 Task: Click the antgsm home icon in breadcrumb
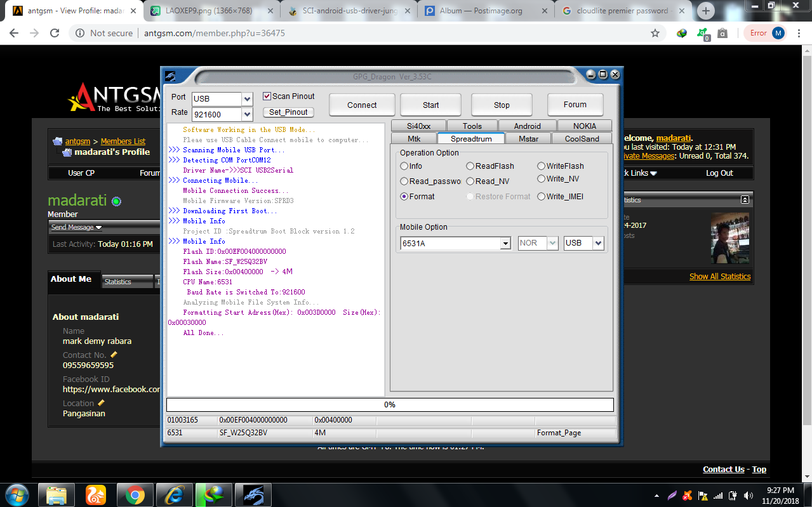(x=58, y=142)
